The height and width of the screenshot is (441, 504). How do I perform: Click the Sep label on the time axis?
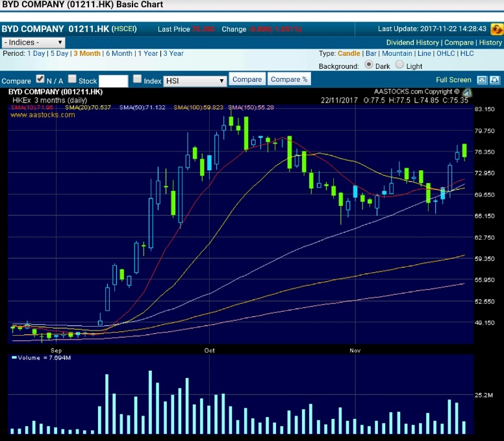click(56, 350)
